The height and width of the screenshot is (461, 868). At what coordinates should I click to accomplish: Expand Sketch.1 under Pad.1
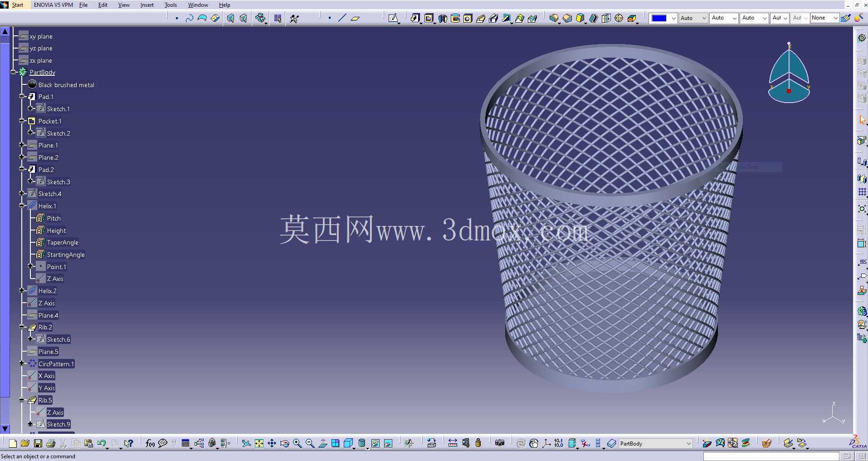click(x=30, y=108)
